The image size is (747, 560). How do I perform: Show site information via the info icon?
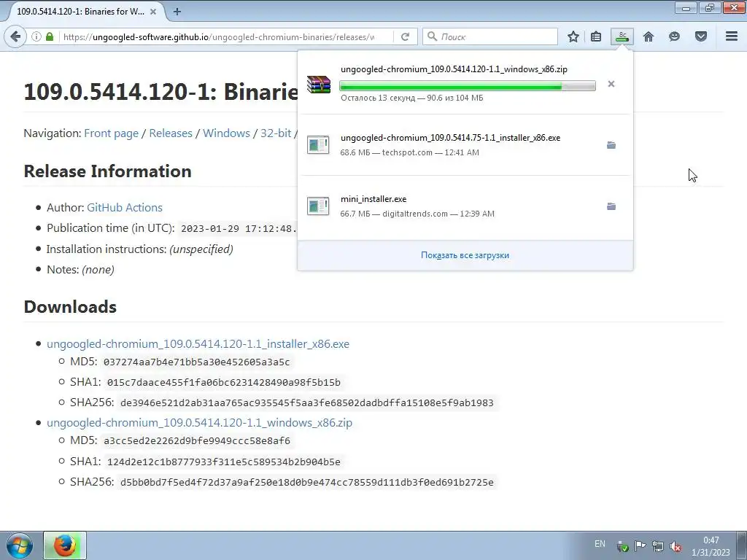coord(36,36)
